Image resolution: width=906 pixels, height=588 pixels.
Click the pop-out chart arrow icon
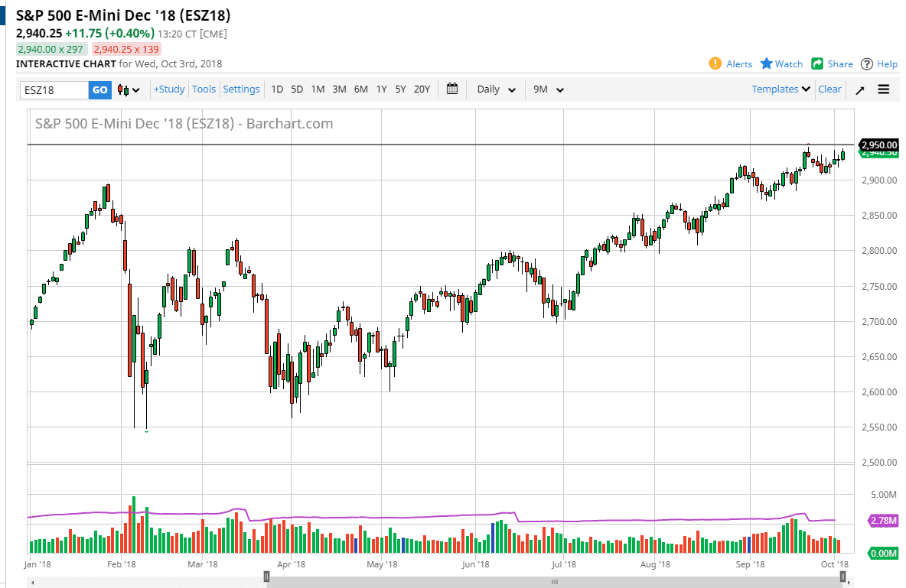pyautogui.click(x=860, y=90)
